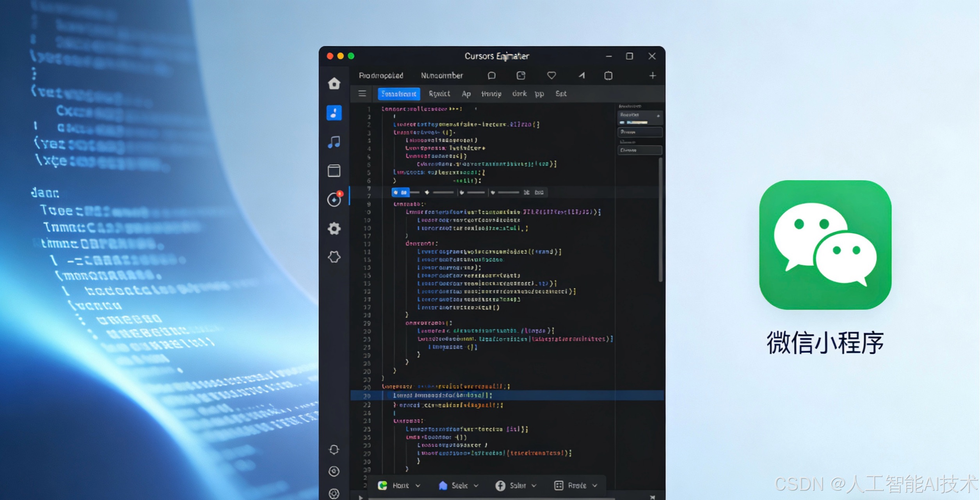Toggle the blue highlighted sidebar icon
Image resolution: width=980 pixels, height=500 pixels.
[x=334, y=113]
